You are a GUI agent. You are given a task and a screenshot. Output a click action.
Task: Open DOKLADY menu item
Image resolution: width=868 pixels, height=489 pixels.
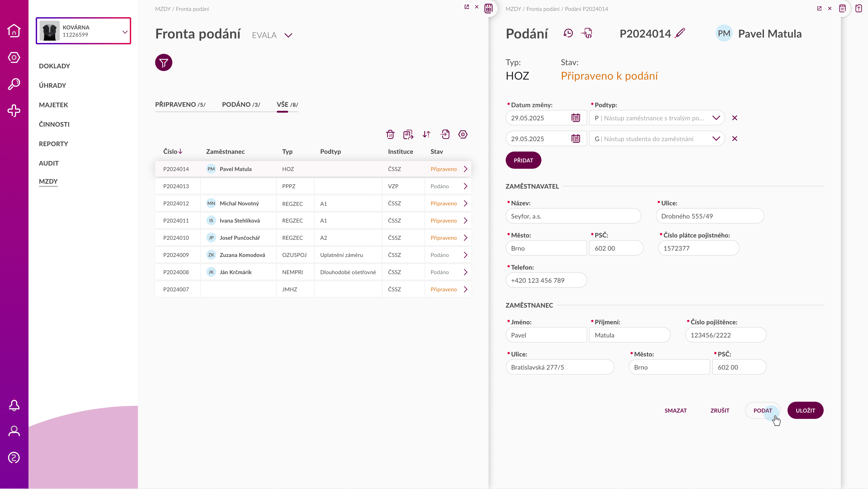(x=55, y=66)
